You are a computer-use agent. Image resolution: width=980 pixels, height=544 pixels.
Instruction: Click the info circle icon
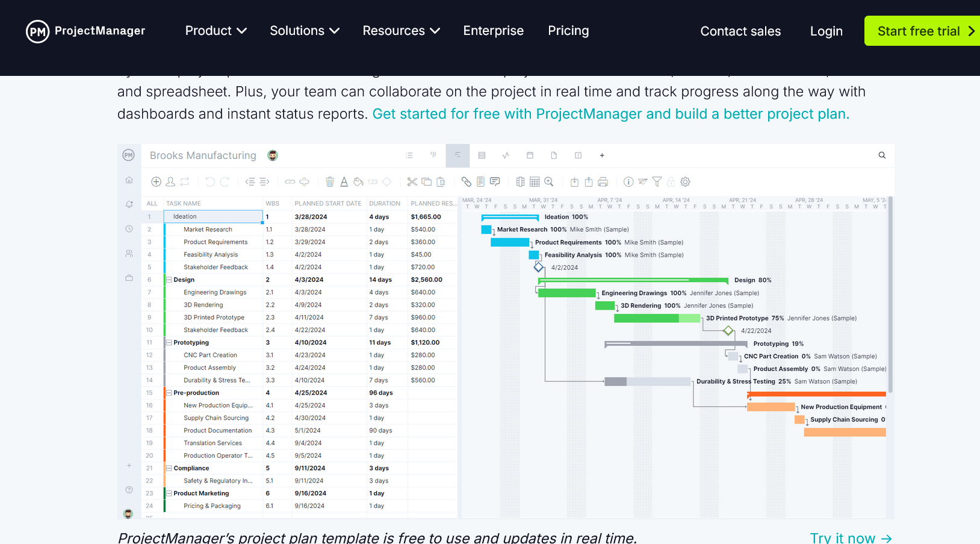click(x=628, y=182)
